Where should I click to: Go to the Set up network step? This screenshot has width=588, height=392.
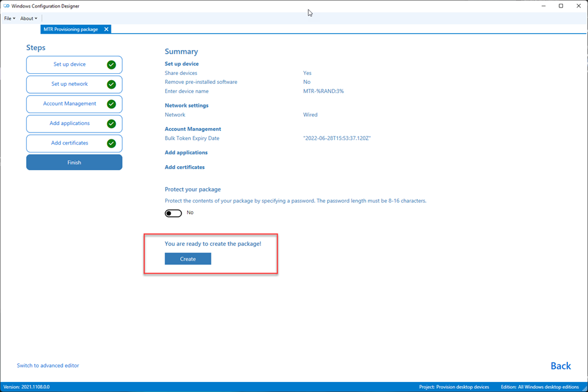pos(74,84)
